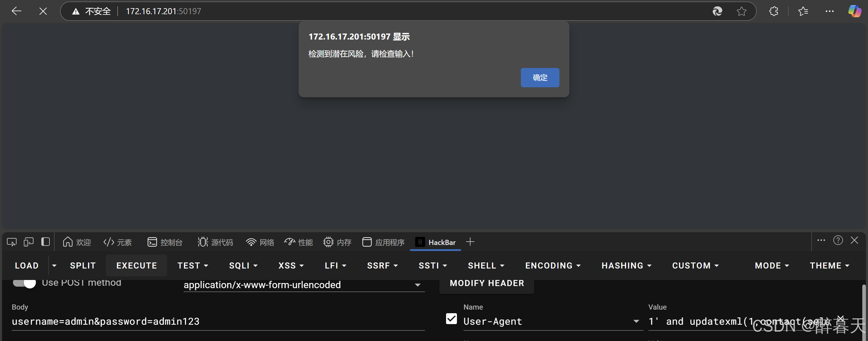Expand the SQLI dropdown menu
The width and height of the screenshot is (868, 341).
[243, 266]
